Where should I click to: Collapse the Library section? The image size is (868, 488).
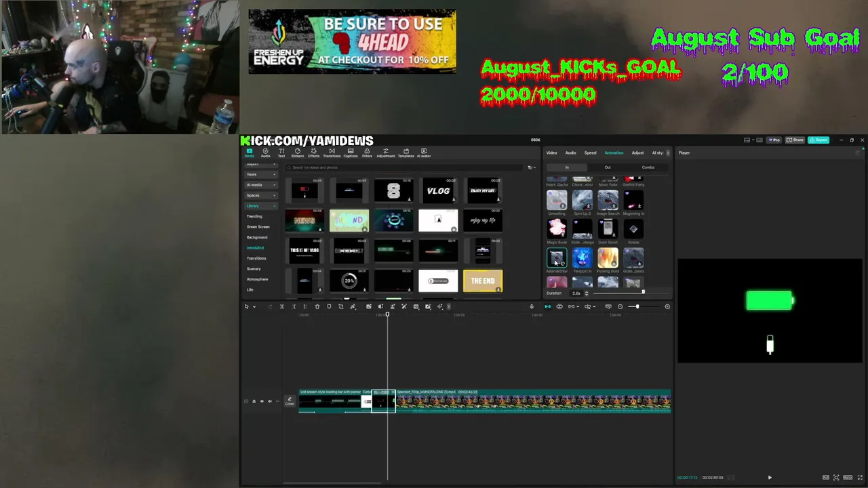(261, 206)
